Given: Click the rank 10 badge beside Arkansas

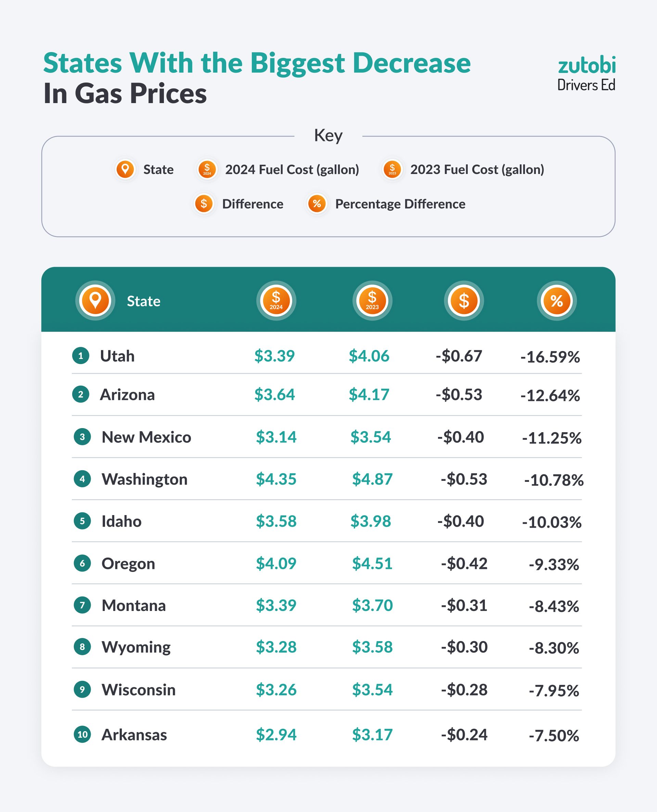Looking at the screenshot, I should pyautogui.click(x=82, y=734).
